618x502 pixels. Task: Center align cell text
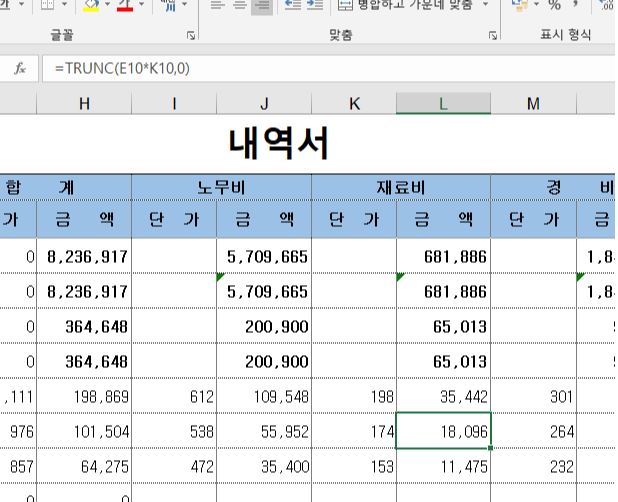click(x=240, y=5)
